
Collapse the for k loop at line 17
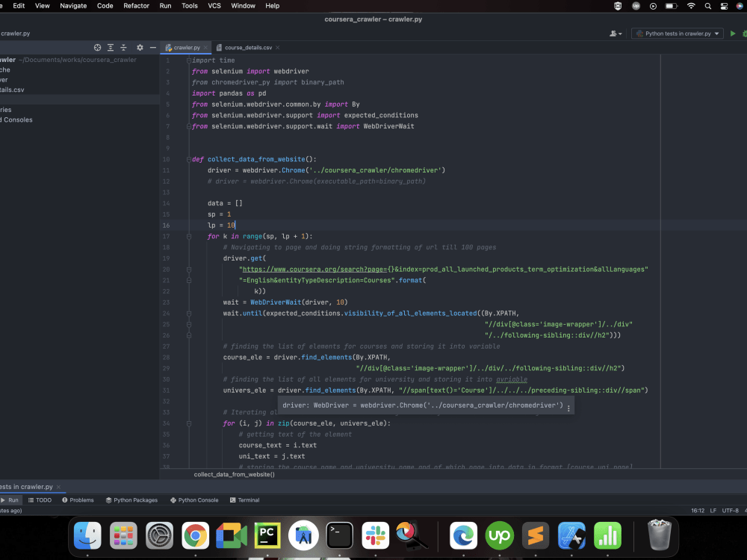pos(189,236)
